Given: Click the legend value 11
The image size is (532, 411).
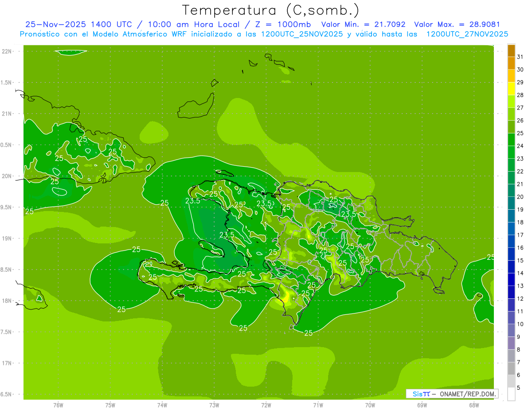Looking at the screenshot, I should (520, 311).
